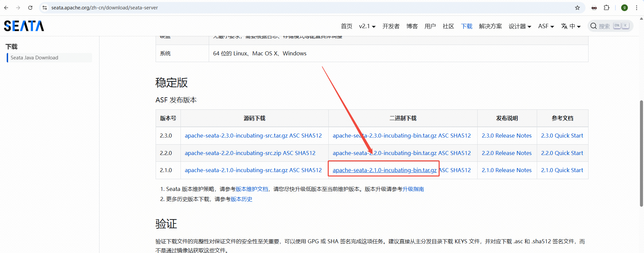644x253 pixels.
Task: Click the 搜索 search box
Action: point(610,26)
